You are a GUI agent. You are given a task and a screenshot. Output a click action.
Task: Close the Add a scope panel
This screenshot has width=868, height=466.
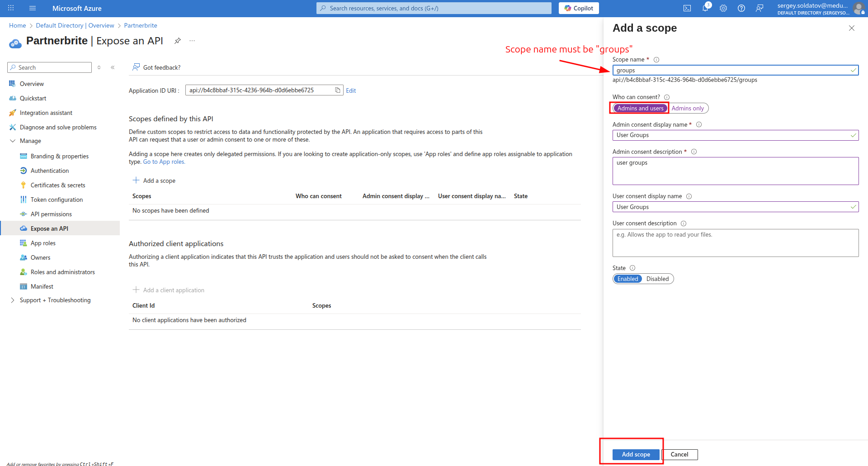click(852, 28)
